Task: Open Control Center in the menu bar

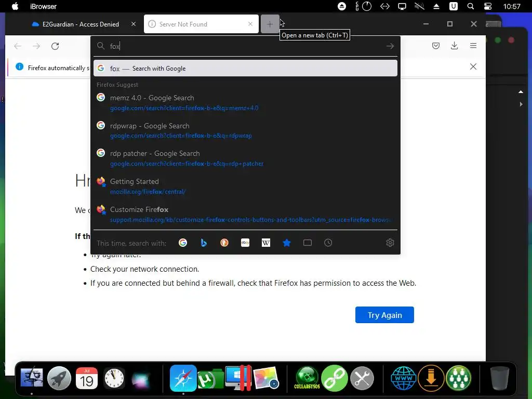Action: click(488, 6)
